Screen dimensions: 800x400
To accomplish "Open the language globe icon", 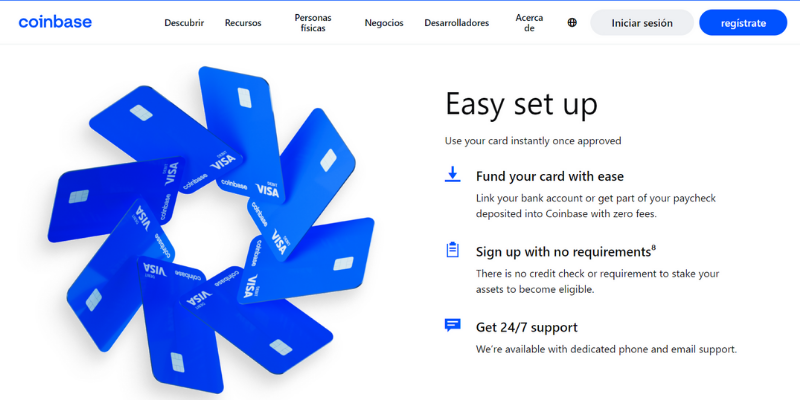I will click(572, 22).
